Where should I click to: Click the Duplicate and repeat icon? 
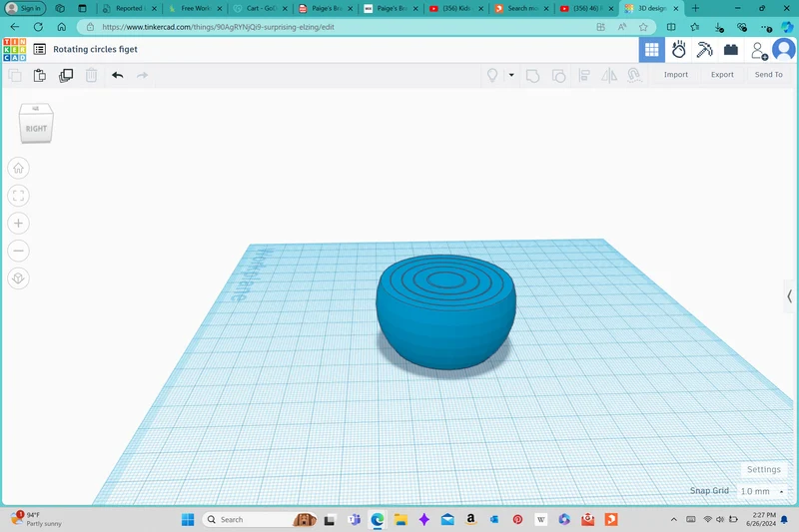(66, 75)
